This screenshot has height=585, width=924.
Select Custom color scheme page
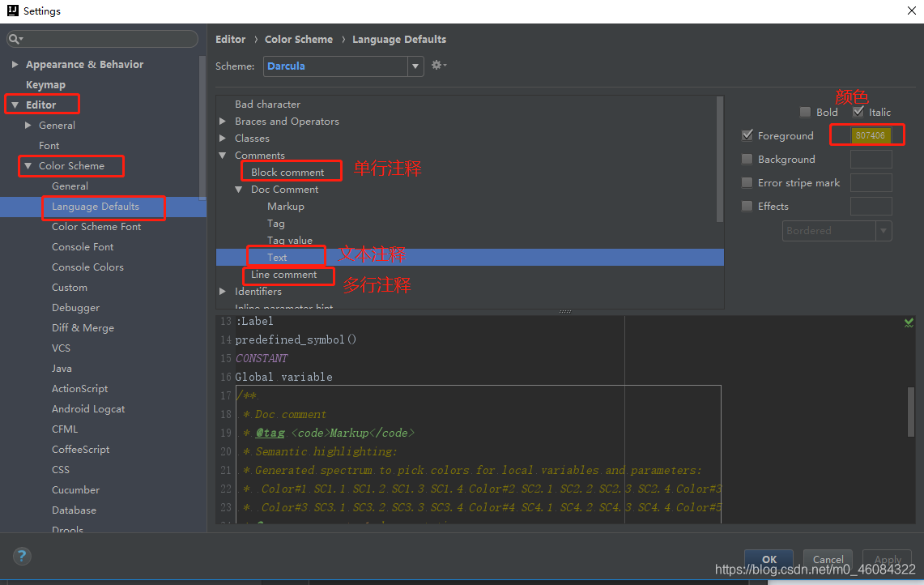tap(70, 287)
